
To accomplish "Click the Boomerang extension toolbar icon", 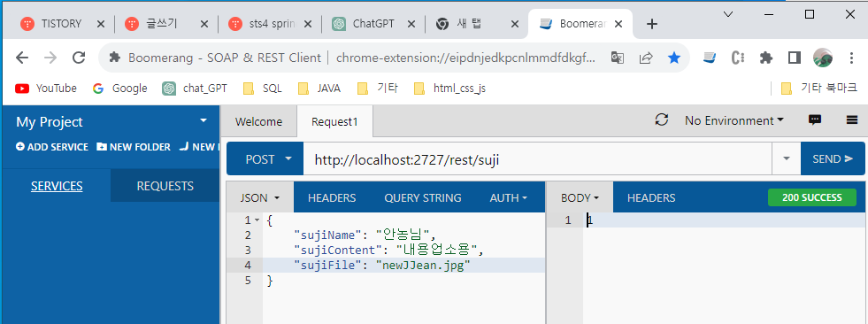I will pos(710,58).
